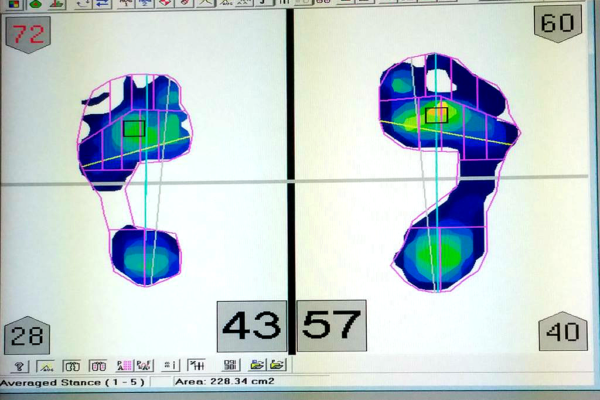Image resolution: width=600 pixels, height=400 pixels.
Task: Click the right foot heel pressure zone
Action: click(440, 258)
